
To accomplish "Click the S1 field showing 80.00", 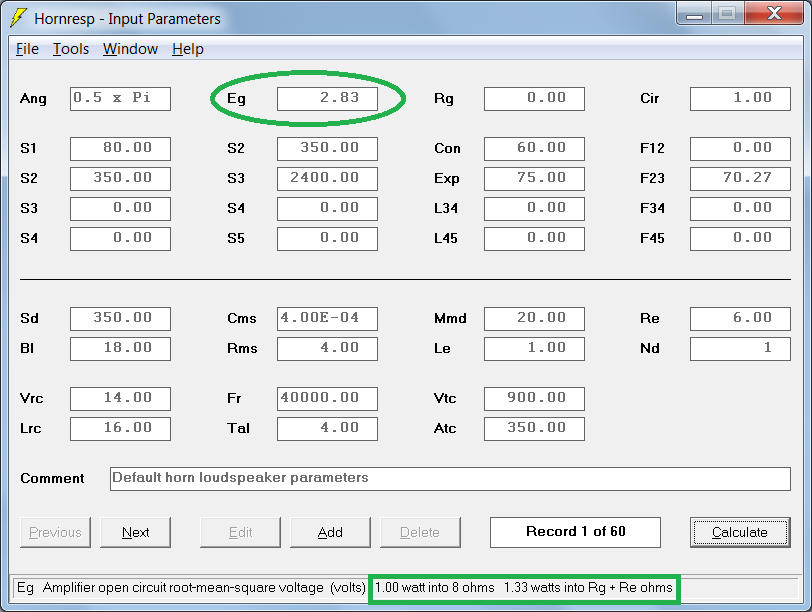I will click(x=120, y=149).
